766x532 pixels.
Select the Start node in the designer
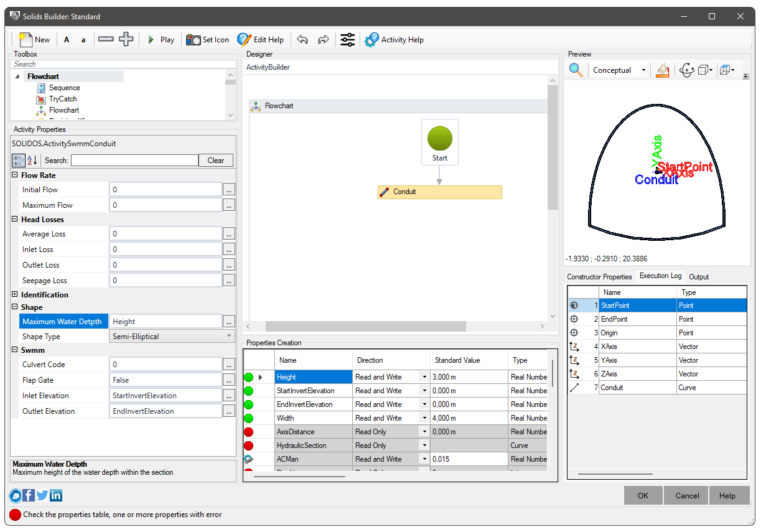(440, 142)
